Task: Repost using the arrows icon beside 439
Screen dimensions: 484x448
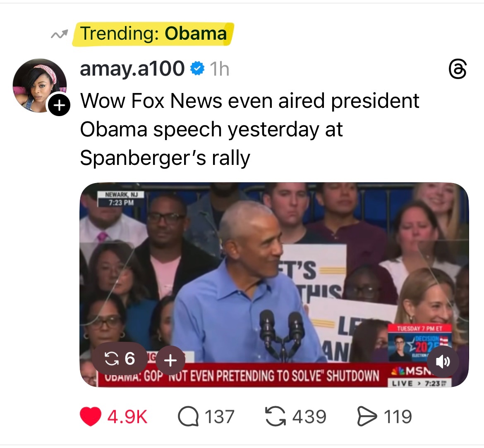Action: pyautogui.click(x=276, y=416)
